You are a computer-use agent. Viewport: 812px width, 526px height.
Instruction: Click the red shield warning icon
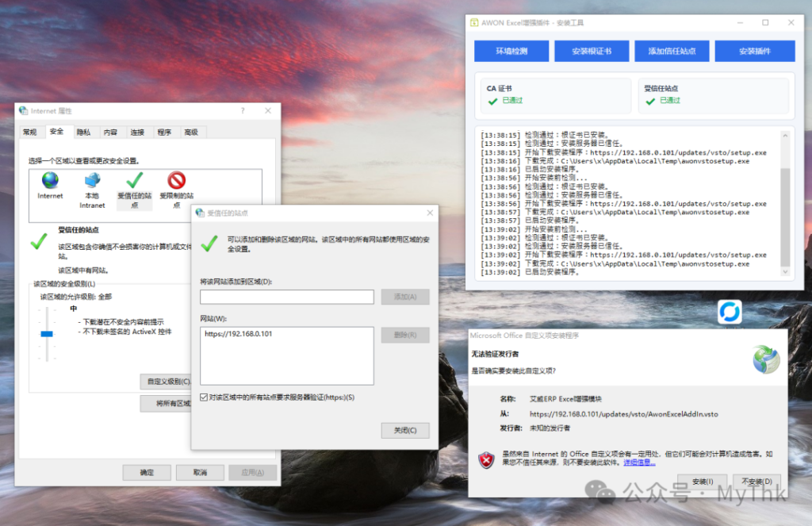pos(486,459)
